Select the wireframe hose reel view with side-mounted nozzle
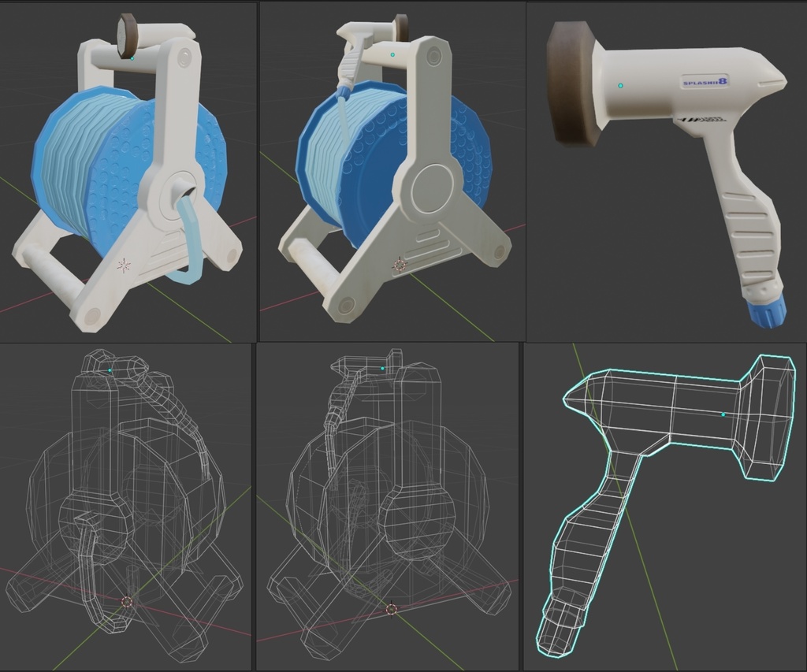 (x=387, y=507)
